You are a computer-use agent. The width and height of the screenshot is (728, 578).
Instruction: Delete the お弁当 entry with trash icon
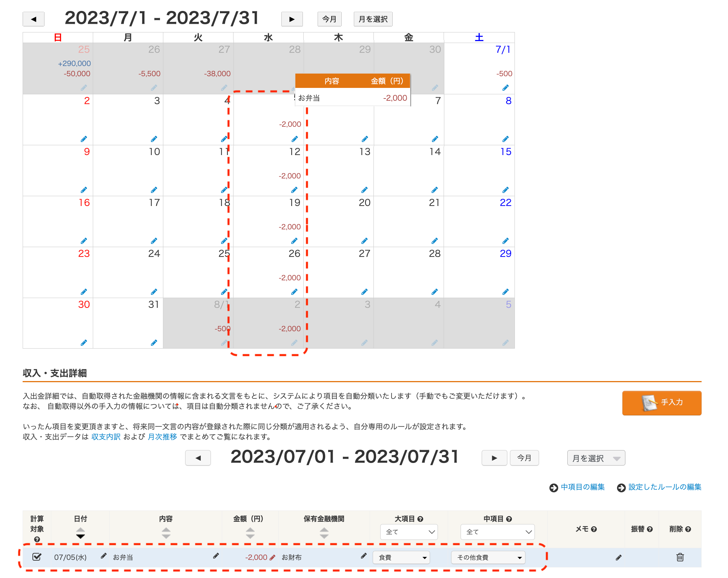pyautogui.click(x=680, y=557)
